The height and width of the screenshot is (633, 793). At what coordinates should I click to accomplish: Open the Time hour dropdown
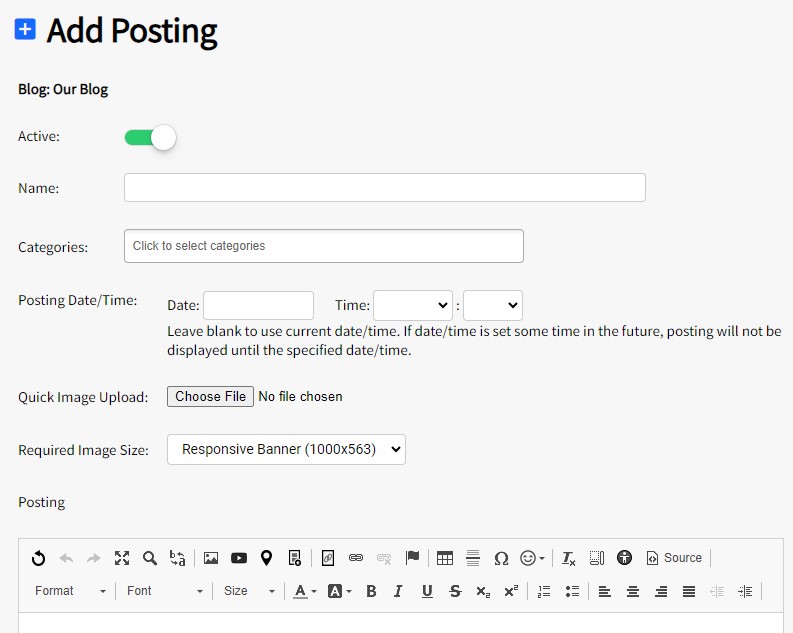coord(413,305)
